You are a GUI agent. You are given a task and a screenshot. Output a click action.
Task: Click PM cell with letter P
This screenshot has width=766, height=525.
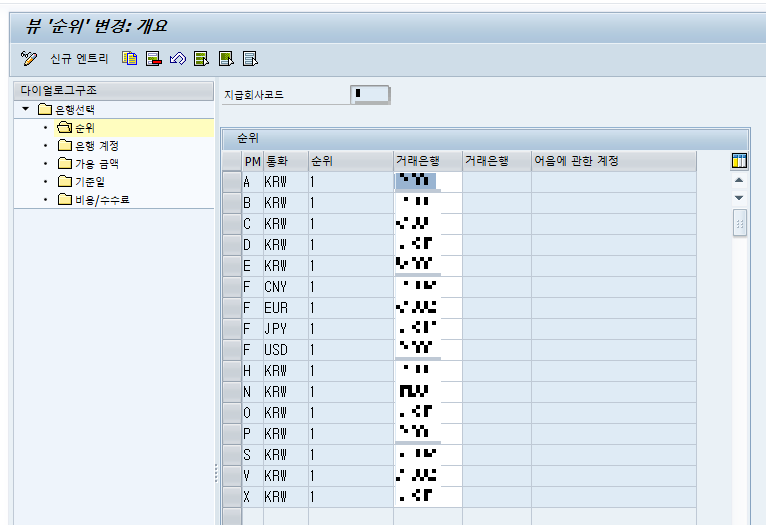(253, 434)
